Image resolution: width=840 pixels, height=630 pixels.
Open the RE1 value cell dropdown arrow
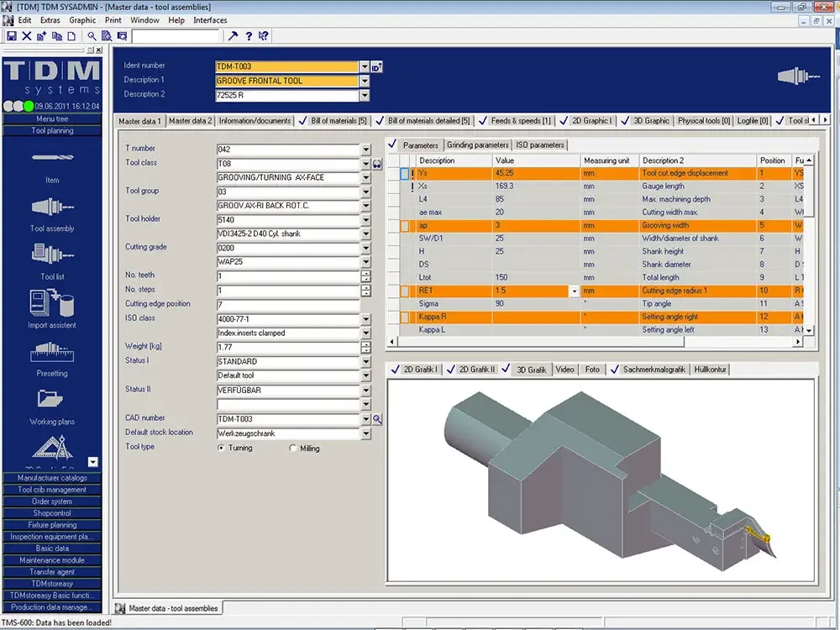[575, 291]
